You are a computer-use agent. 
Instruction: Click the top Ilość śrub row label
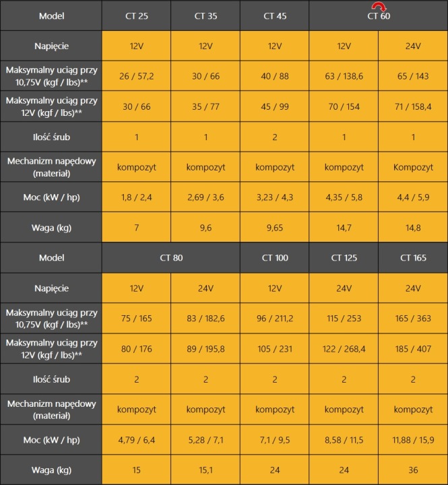pos(51,137)
